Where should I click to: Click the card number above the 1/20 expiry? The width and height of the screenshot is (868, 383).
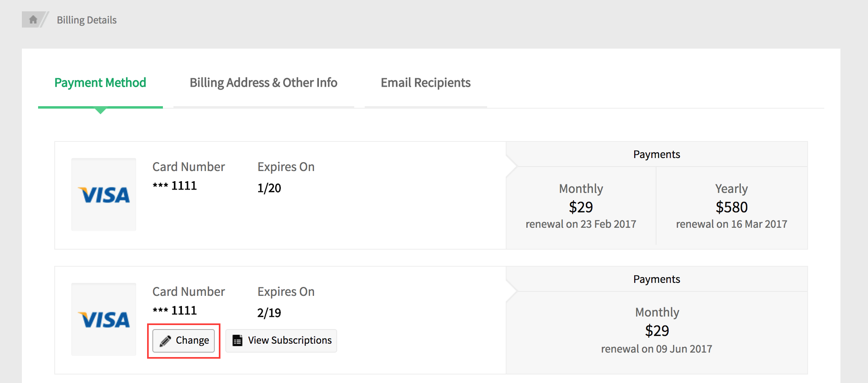click(175, 186)
